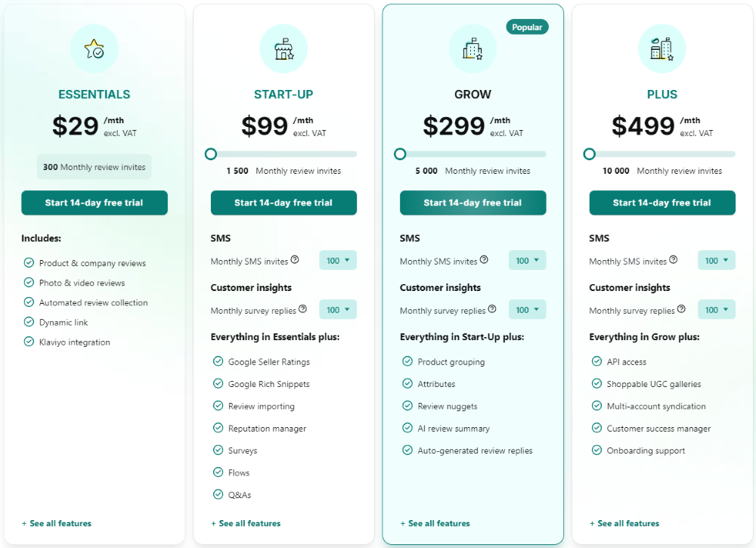Click the Grow plan building icon
The image size is (756, 548).
click(x=472, y=49)
